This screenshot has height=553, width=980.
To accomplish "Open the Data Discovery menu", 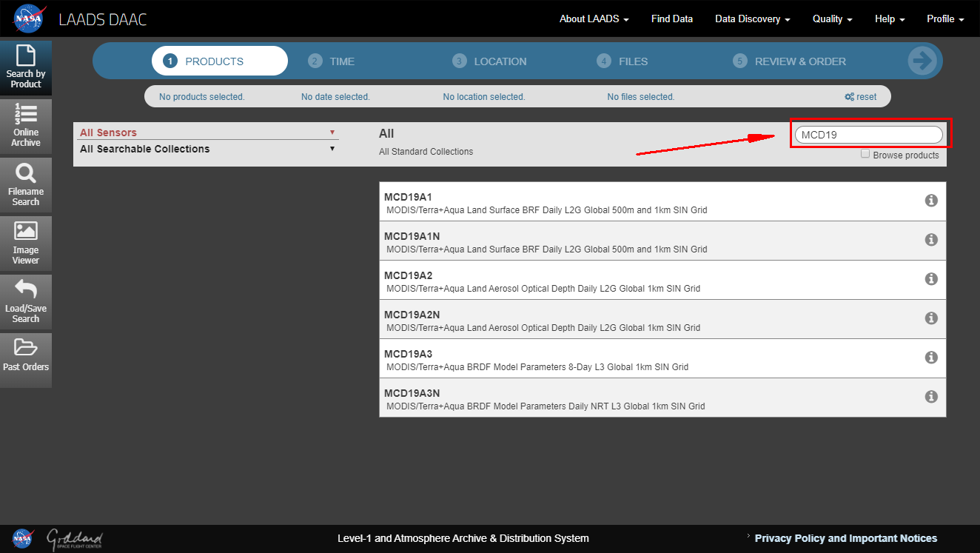I will [753, 19].
